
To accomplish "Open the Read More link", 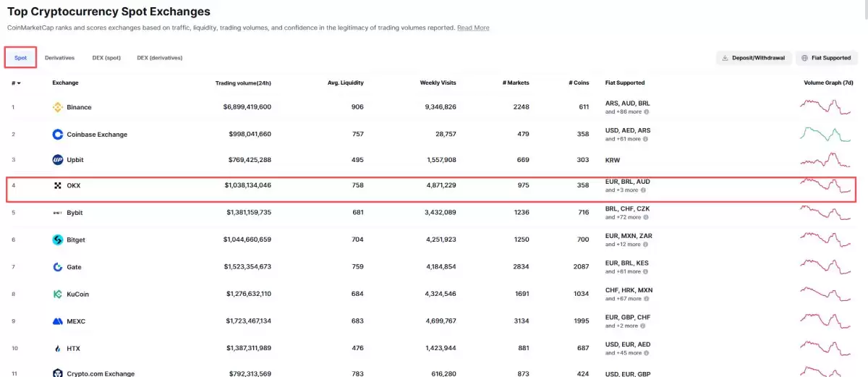I will click(x=473, y=27).
